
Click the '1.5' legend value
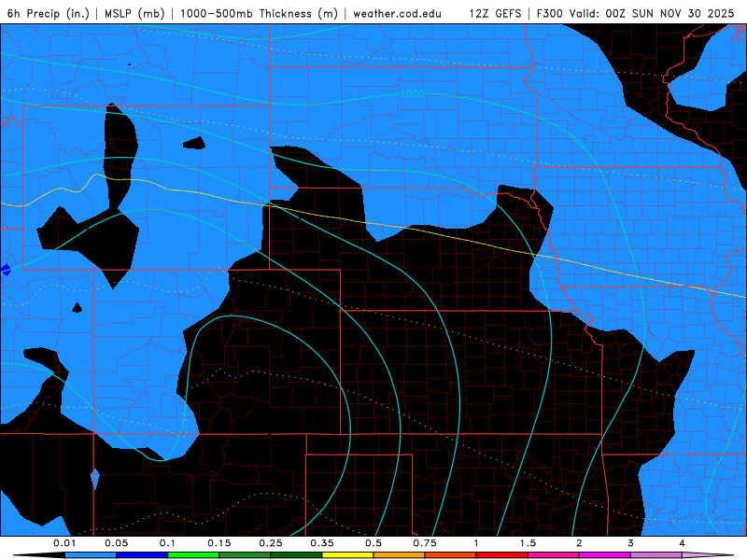(528, 543)
